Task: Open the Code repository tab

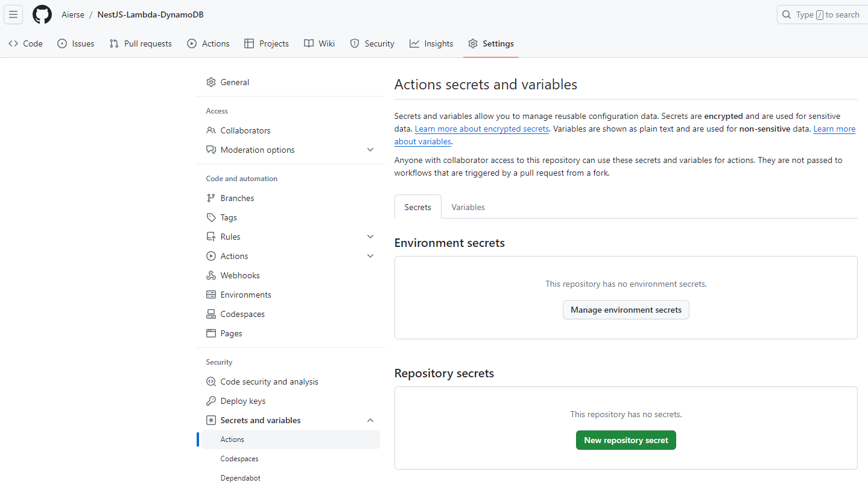Action: point(25,43)
